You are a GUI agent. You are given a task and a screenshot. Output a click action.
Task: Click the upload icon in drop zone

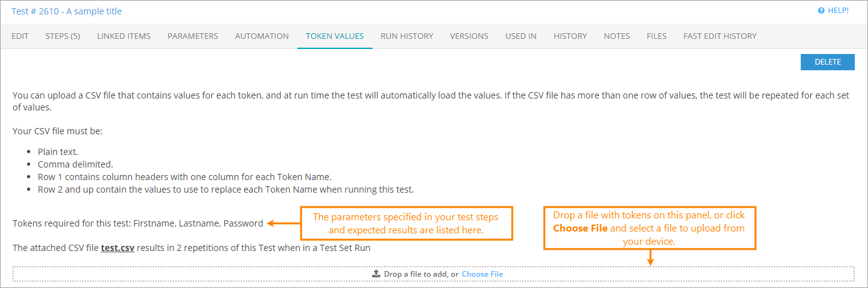(x=376, y=274)
